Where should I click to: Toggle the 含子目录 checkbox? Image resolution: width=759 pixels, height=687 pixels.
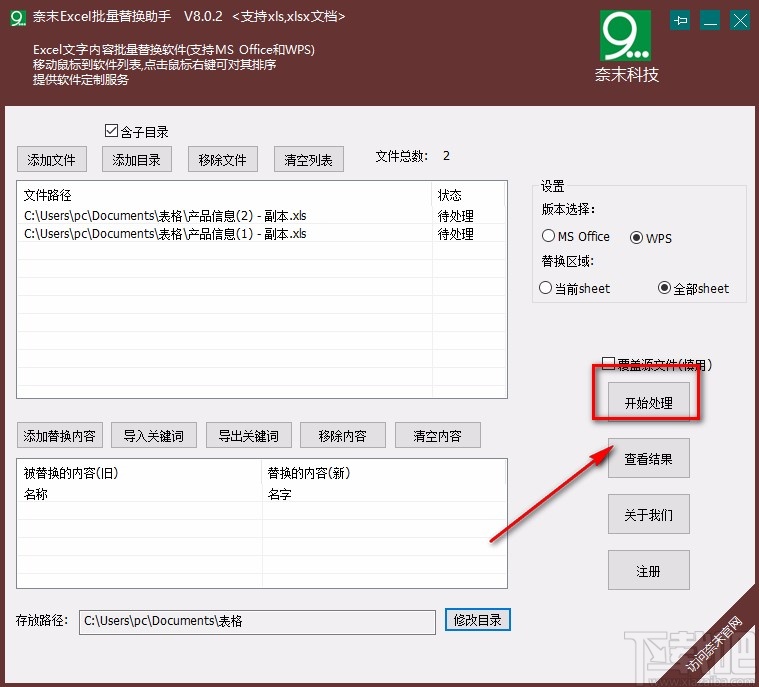(111, 131)
